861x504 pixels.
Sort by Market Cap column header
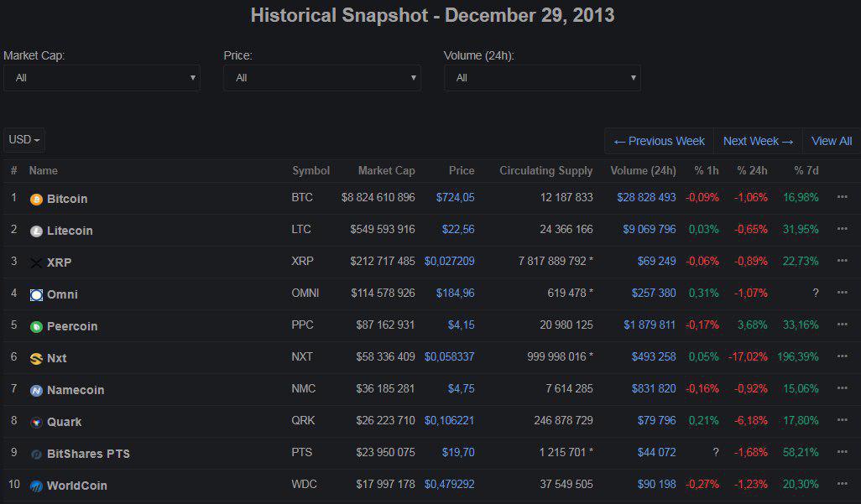tap(387, 171)
